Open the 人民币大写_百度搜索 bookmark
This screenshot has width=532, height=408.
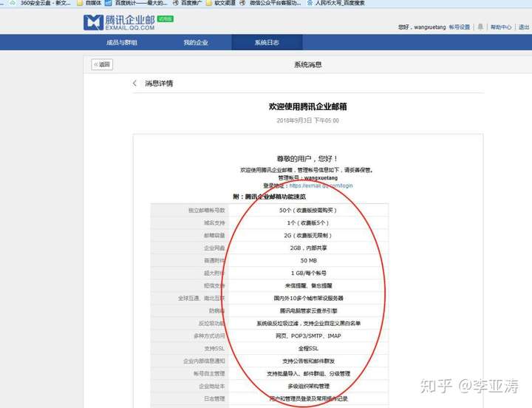click(x=336, y=3)
